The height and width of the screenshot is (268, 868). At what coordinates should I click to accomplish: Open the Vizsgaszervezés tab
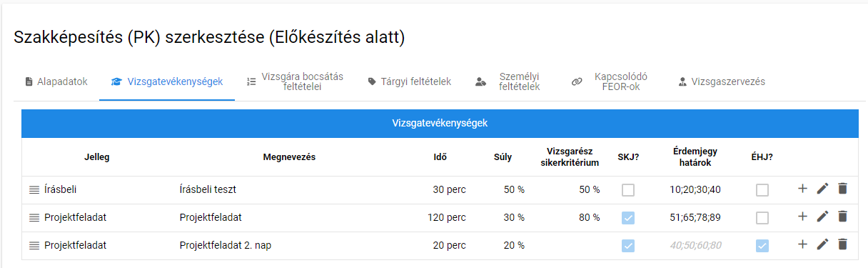721,81
